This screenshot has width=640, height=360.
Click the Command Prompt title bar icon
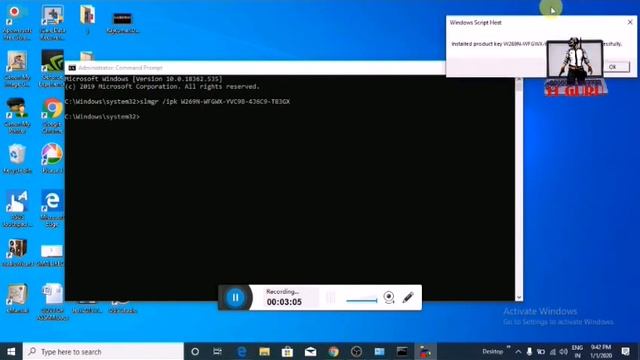pyautogui.click(x=72, y=68)
